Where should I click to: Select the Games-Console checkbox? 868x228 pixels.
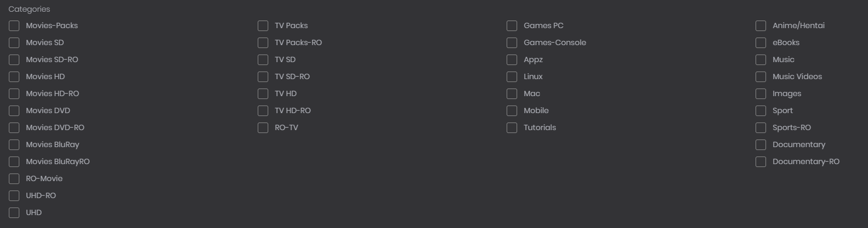click(512, 43)
